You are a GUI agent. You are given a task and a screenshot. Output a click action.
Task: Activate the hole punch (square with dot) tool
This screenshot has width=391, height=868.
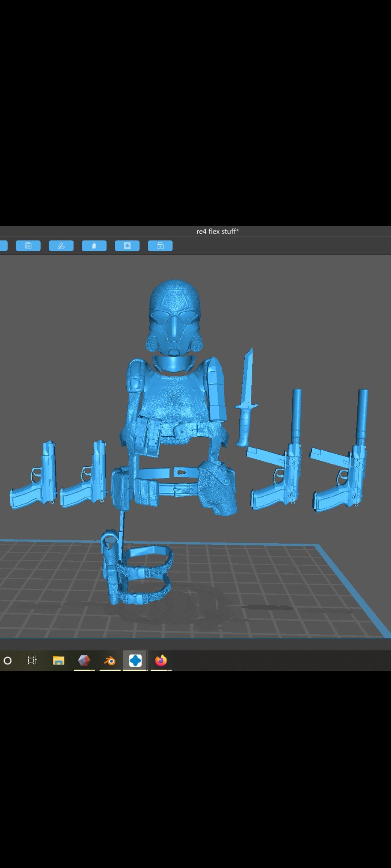127,246
